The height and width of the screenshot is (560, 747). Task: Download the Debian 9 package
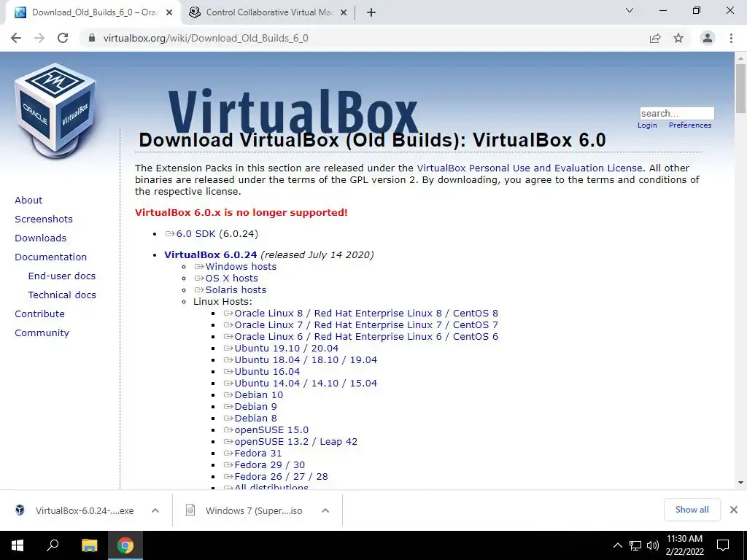point(255,407)
